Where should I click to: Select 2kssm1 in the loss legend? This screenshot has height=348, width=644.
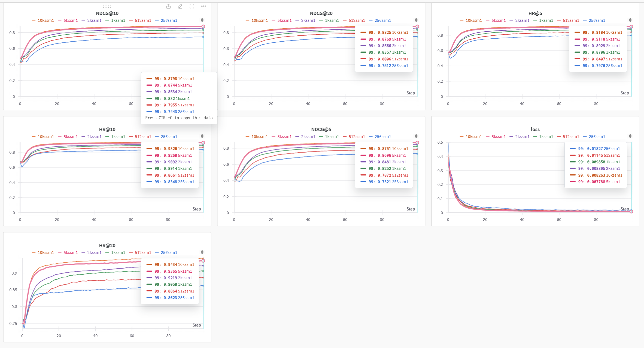pyautogui.click(x=522, y=137)
